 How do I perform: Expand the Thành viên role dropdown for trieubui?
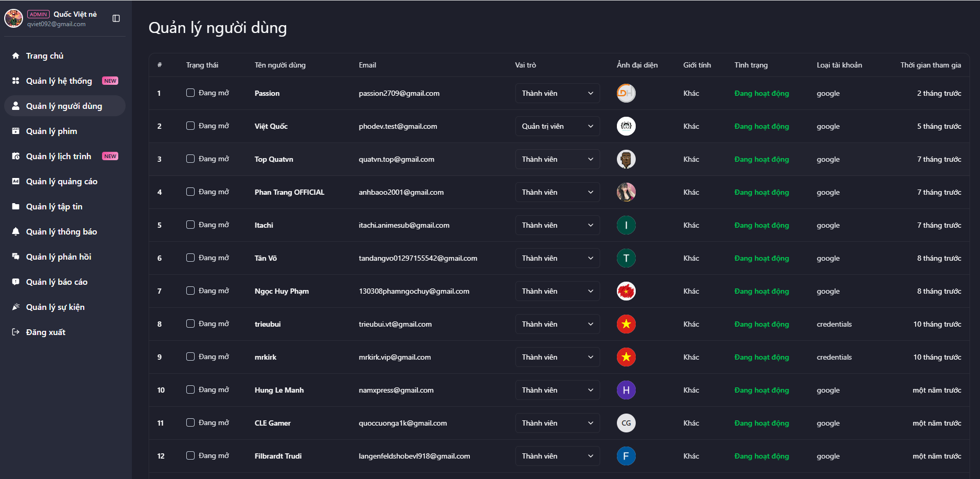click(x=557, y=324)
